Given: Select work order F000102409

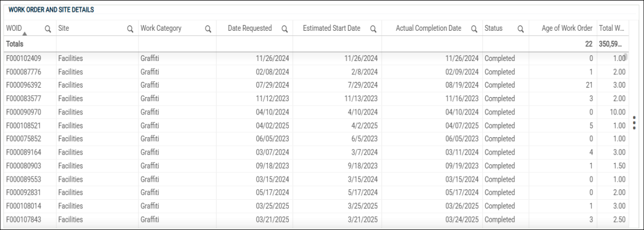Looking at the screenshot, I should click(x=23, y=58).
